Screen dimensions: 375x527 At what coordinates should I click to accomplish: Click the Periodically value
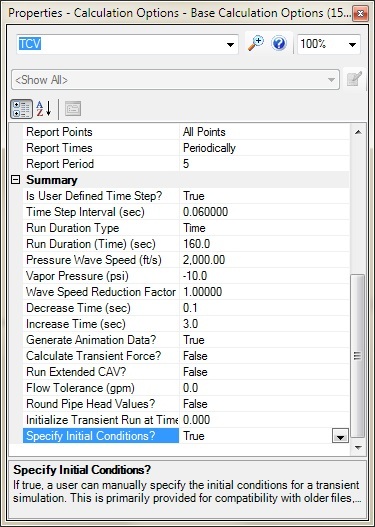pos(209,148)
